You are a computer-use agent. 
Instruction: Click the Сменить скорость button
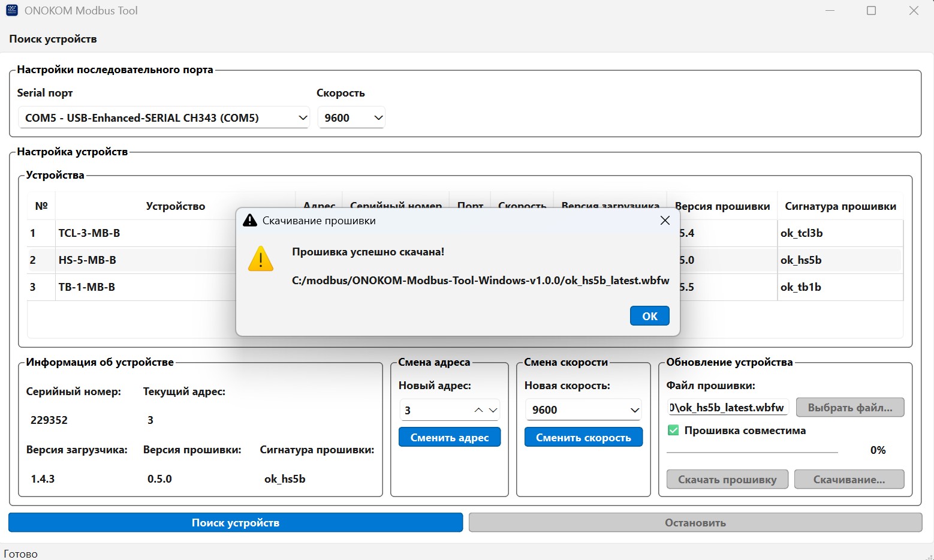coord(583,437)
